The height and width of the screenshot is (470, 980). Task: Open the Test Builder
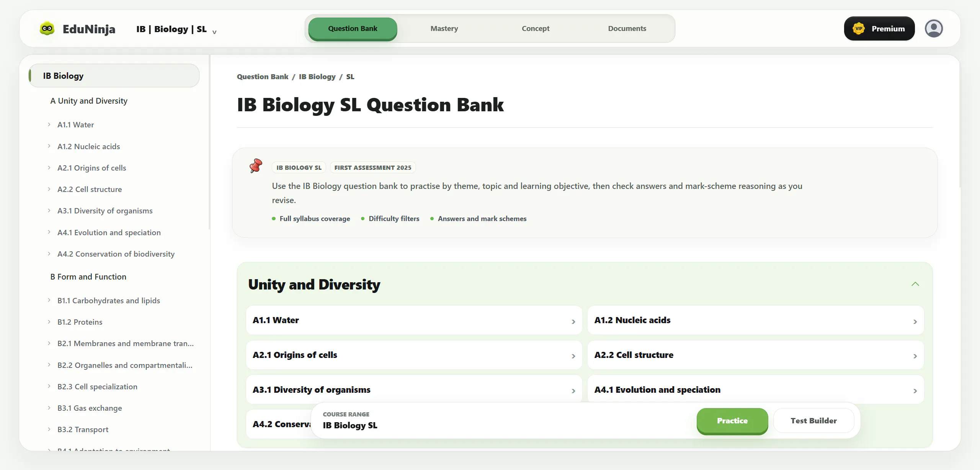(814, 421)
